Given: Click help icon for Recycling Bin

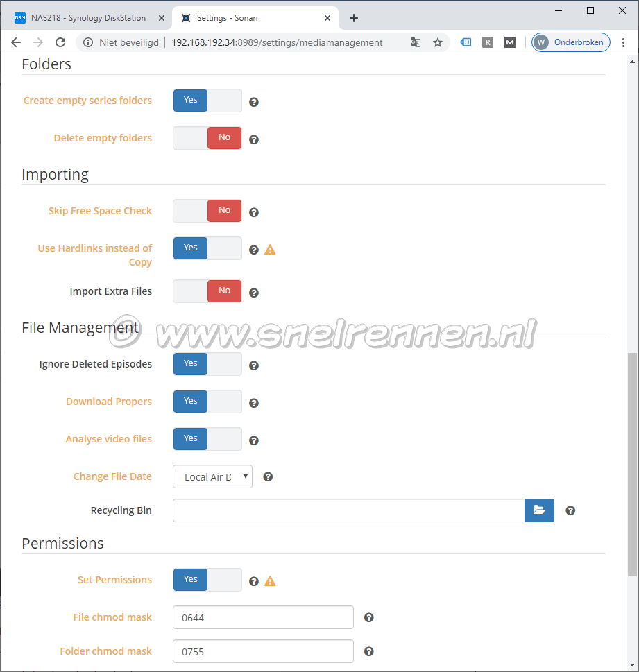Looking at the screenshot, I should coord(570,510).
